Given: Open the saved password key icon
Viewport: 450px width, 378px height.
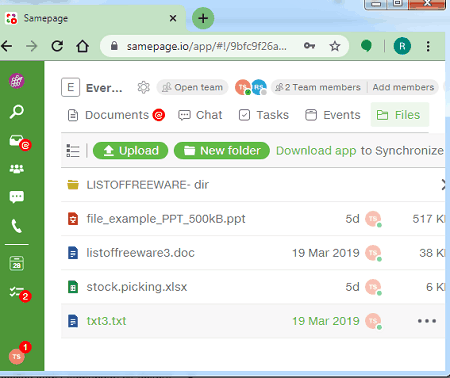Looking at the screenshot, I should tap(309, 46).
